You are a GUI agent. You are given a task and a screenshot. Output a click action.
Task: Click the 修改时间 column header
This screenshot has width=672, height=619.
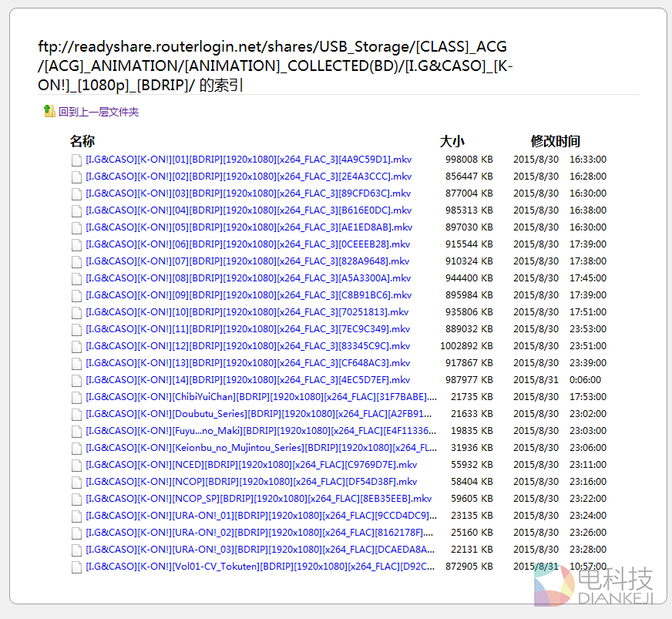coord(555,141)
